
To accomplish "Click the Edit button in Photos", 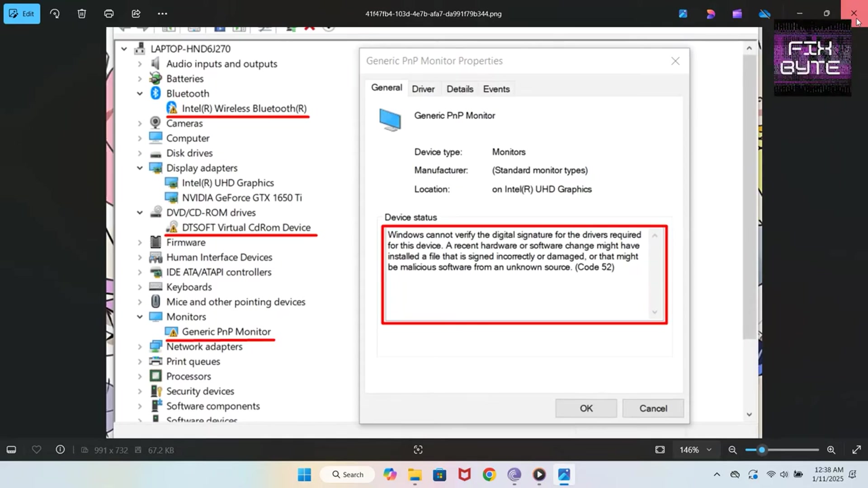I will point(22,14).
